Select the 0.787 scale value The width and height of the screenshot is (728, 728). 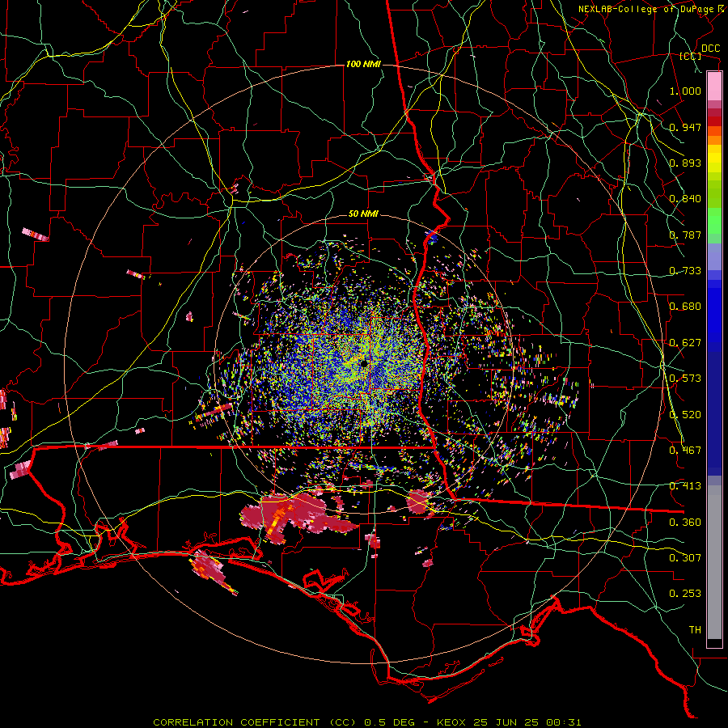[x=685, y=235]
